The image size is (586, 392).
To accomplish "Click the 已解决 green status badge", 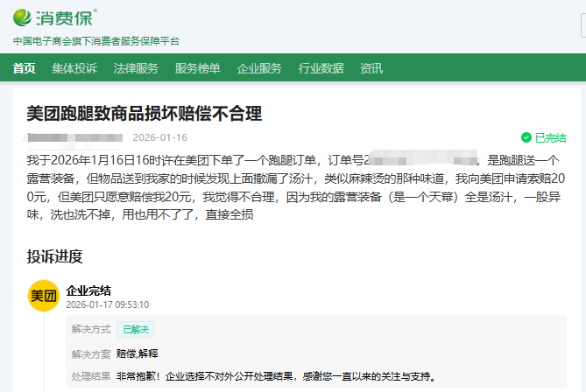I will point(136,330).
